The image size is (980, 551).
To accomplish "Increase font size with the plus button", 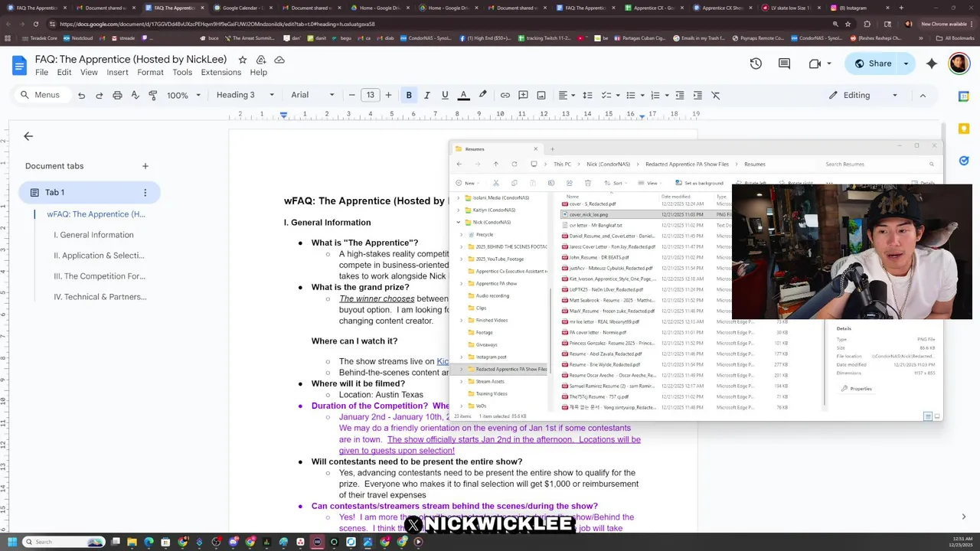I will click(x=388, y=95).
